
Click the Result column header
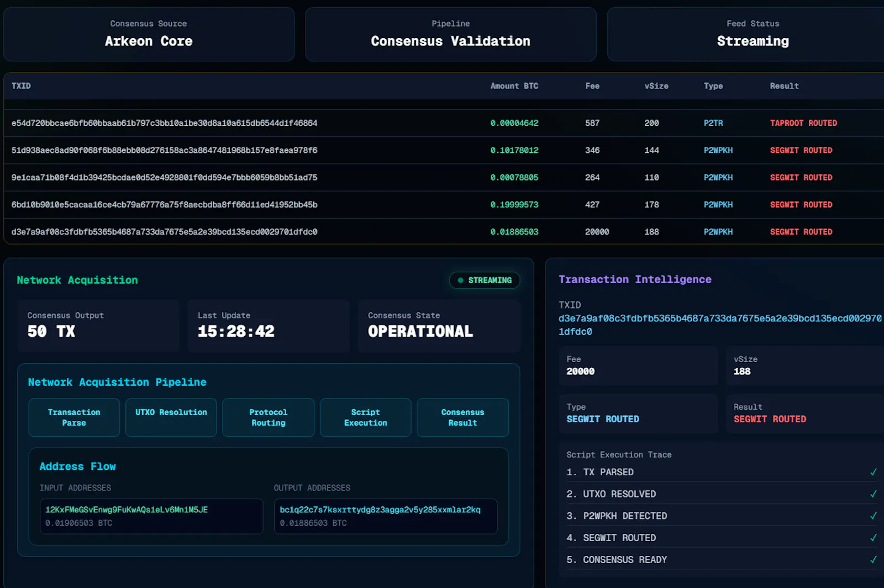click(x=785, y=86)
